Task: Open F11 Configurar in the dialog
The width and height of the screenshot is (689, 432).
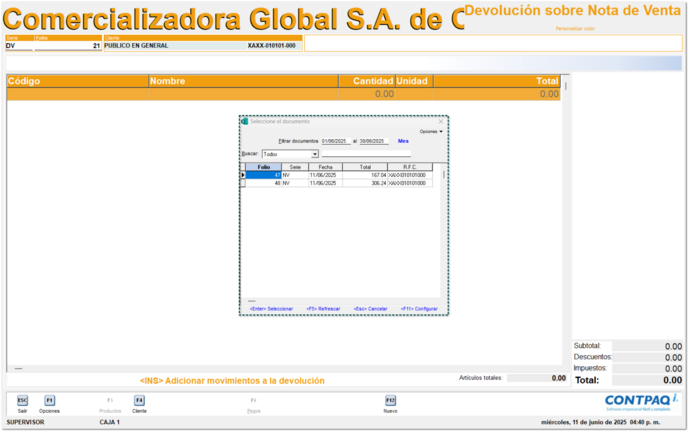Action: pyautogui.click(x=419, y=309)
